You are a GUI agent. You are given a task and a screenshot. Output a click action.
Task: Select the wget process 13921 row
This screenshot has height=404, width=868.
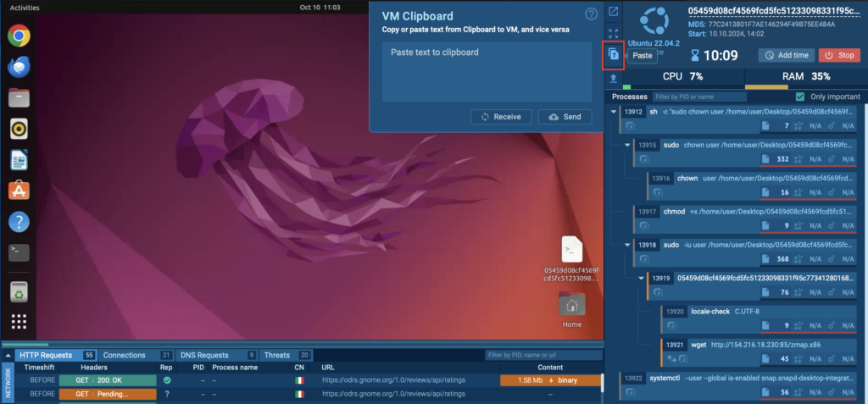[759, 351]
